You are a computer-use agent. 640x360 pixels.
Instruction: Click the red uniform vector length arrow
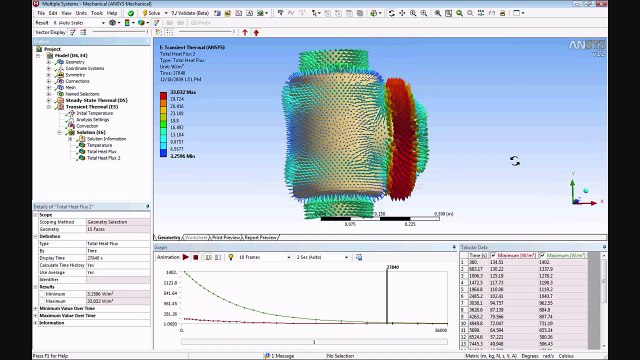[x=245, y=32]
